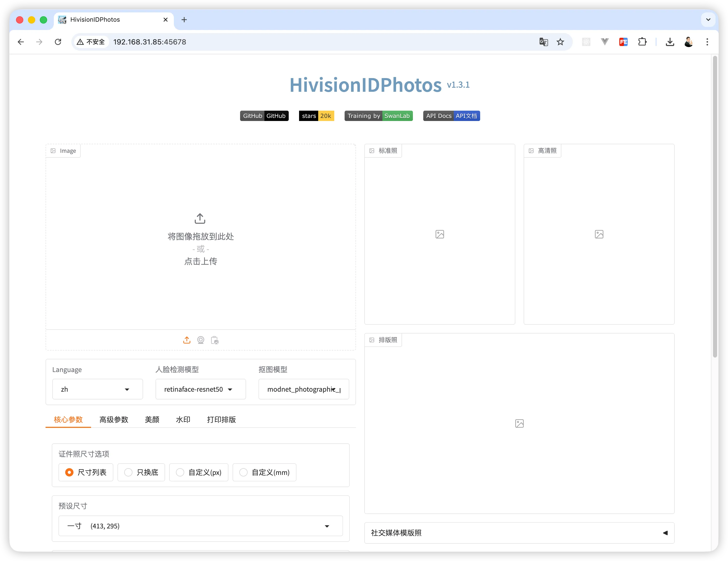This screenshot has height=561, width=728.
Task: Open the Language dropdown showing zh
Action: 97,389
